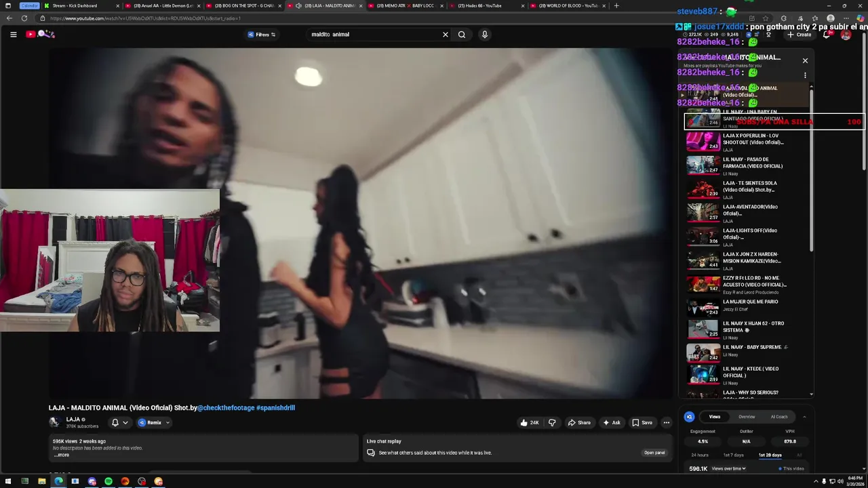This screenshot has height=488, width=868.
Task: Open the LAJA channel avatar
Action: click(x=55, y=422)
